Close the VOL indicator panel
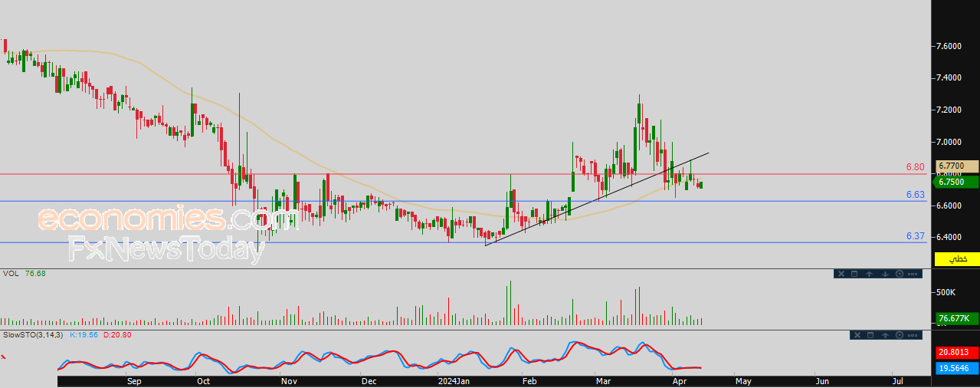This screenshot has height=388, width=980. pyautogui.click(x=841, y=274)
